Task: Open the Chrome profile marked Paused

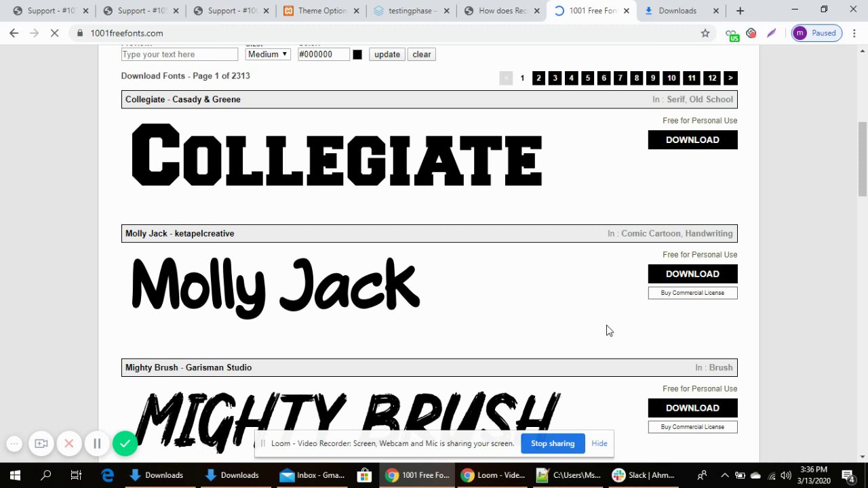Action: pyautogui.click(x=817, y=33)
